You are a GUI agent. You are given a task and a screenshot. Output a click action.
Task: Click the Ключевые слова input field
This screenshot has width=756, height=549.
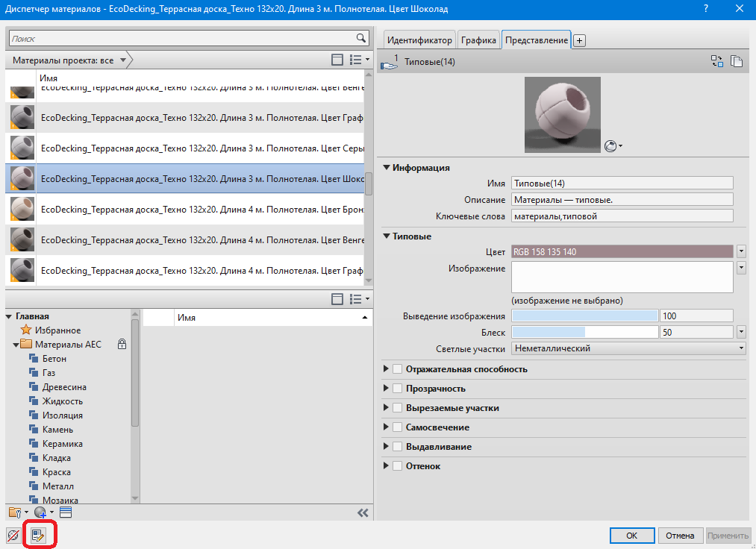(622, 216)
